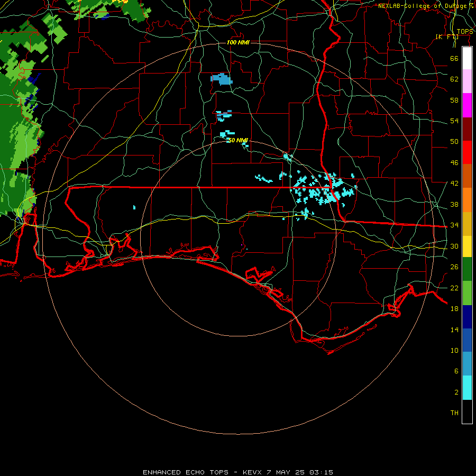Click the light green legend swatch
The height and width of the screenshot is (476, 476).
click(x=467, y=293)
